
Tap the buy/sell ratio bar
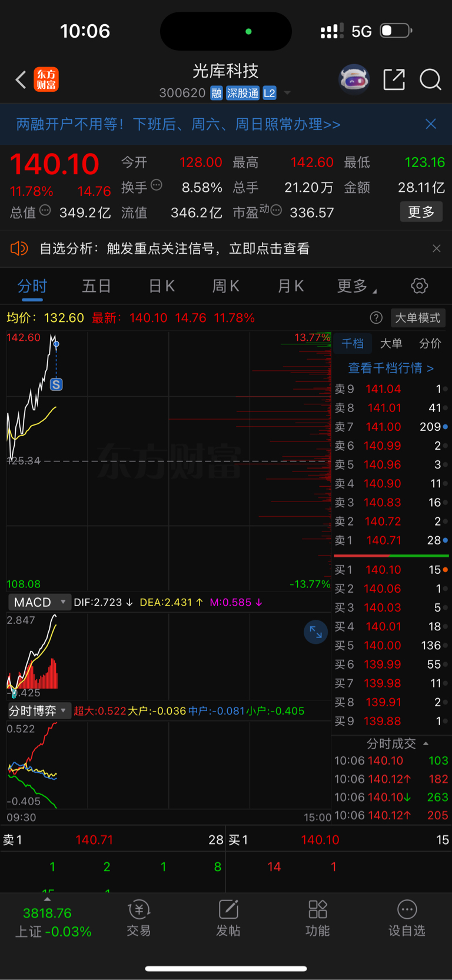391,555
